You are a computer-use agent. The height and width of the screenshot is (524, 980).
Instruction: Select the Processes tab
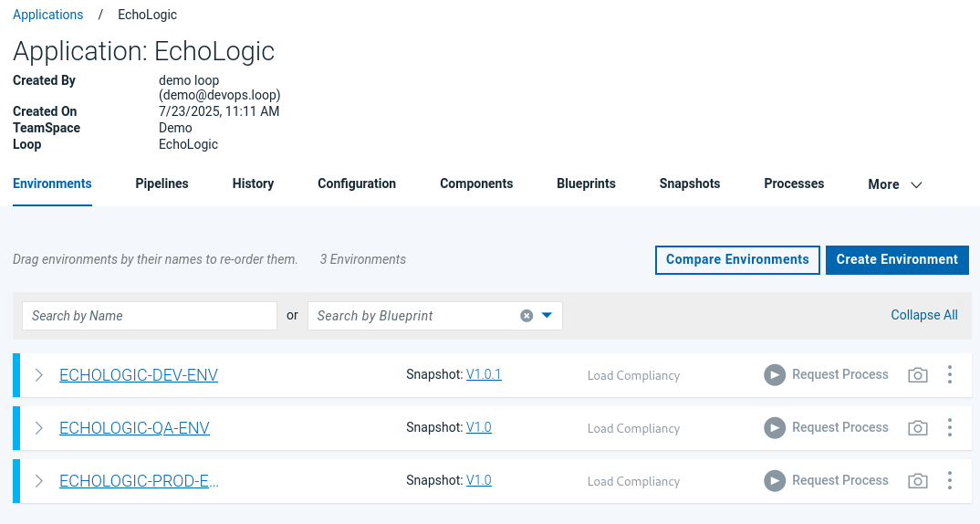coord(794,183)
